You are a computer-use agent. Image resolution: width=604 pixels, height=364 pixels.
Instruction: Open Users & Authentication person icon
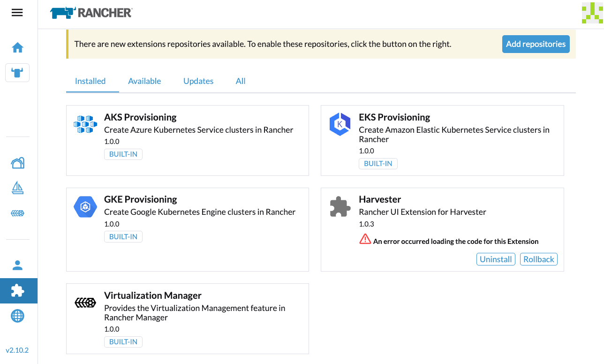17,265
